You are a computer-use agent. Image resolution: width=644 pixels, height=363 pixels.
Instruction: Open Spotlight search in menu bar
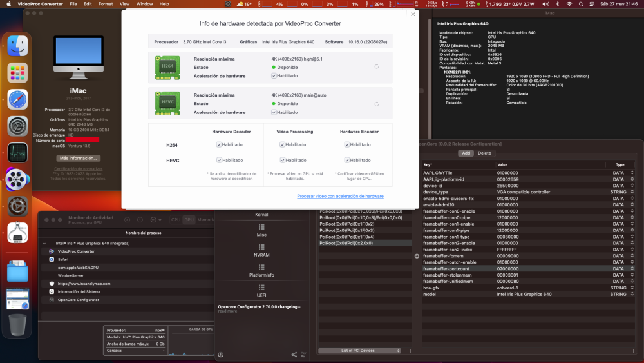pos(581,4)
